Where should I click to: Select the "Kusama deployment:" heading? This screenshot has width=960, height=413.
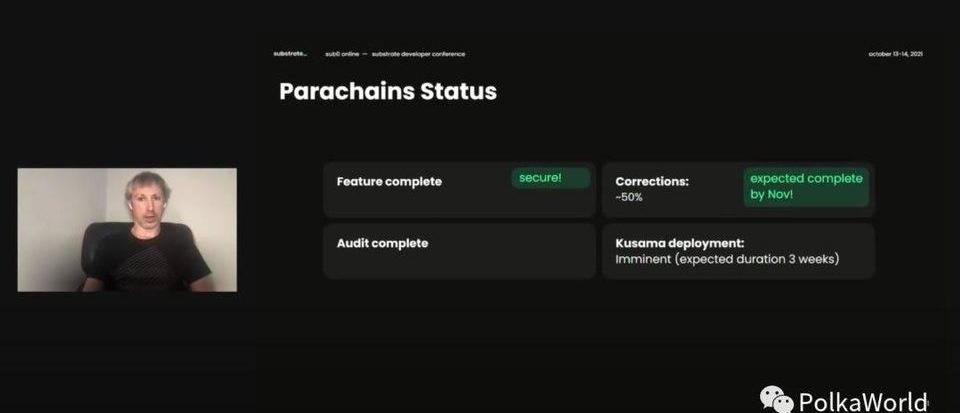click(679, 243)
